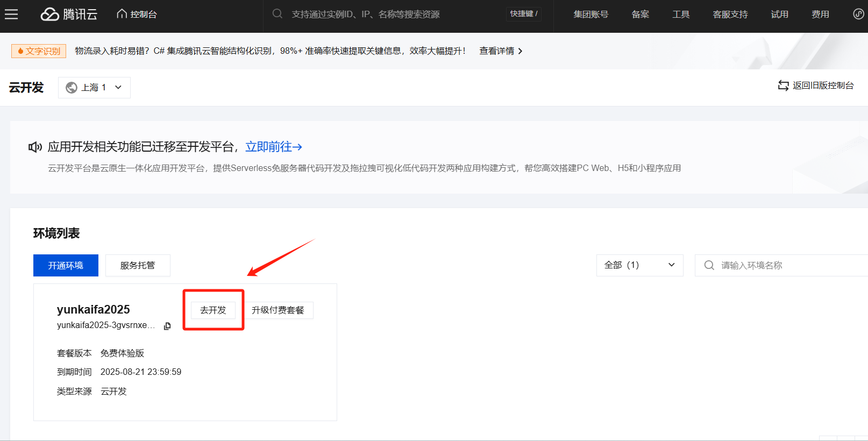The height and width of the screenshot is (441, 868).
Task: Click magnifier icon in environment name search
Action: [x=709, y=265]
